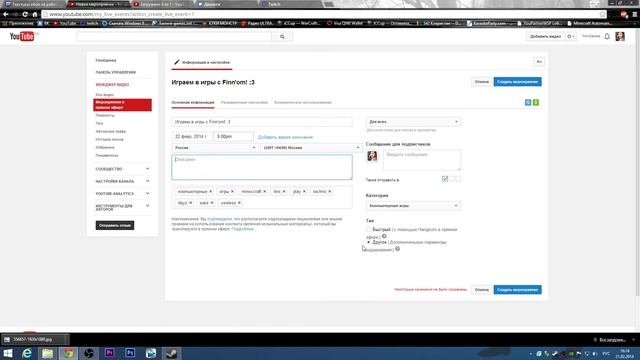Open the Windows Start button
640x360 pixels.
[x=8, y=353]
